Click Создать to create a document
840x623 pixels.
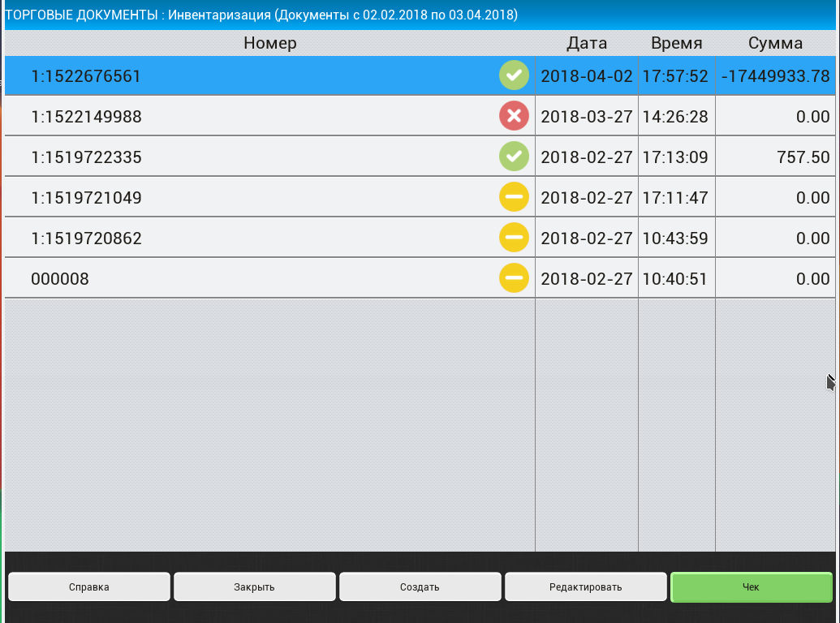pos(420,587)
